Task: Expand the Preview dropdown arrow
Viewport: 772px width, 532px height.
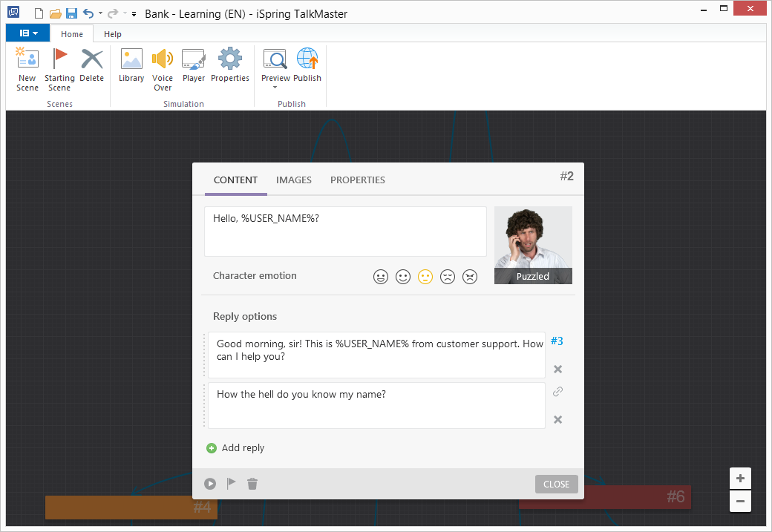Action: (x=275, y=88)
